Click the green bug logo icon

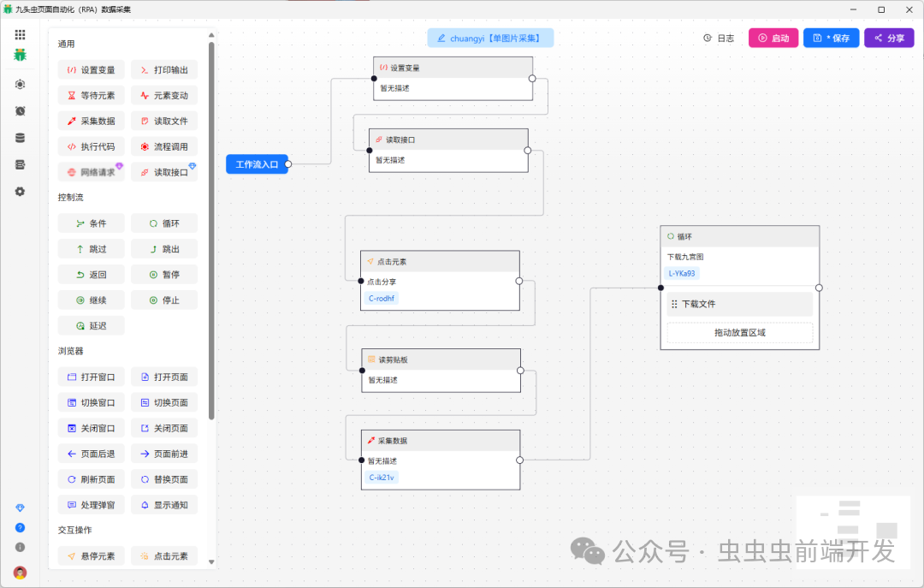(20, 55)
